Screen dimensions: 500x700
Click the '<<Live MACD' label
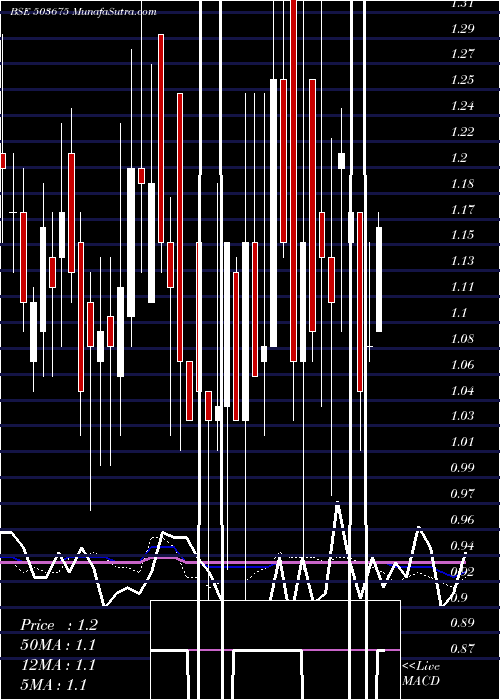coord(421,674)
